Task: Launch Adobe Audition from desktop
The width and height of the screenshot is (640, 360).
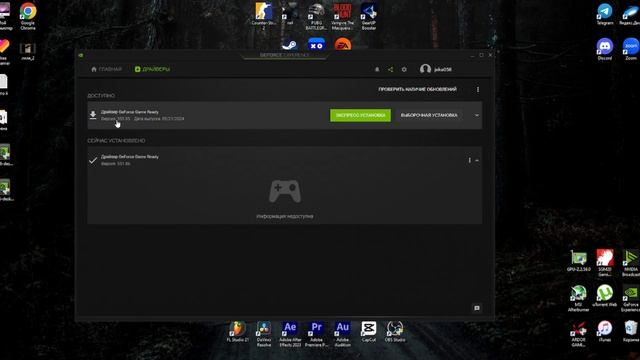Action: pos(342,334)
